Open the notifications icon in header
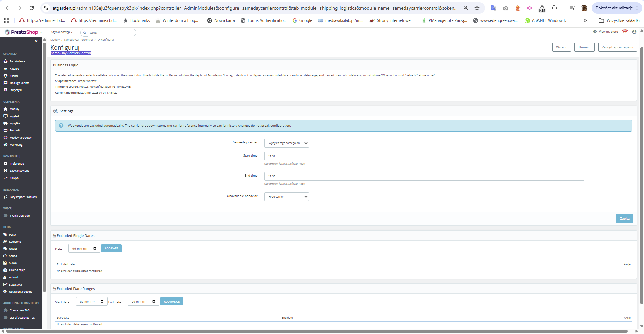Screen dimensions: 644x334 click(625, 32)
